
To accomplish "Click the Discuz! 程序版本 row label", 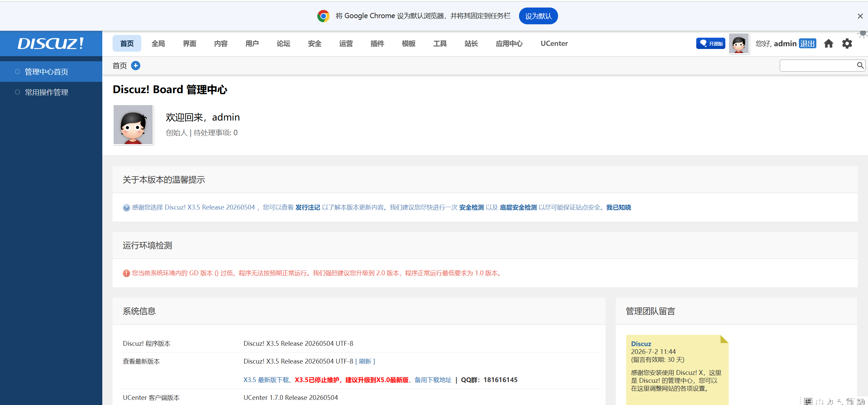I will 147,344.
